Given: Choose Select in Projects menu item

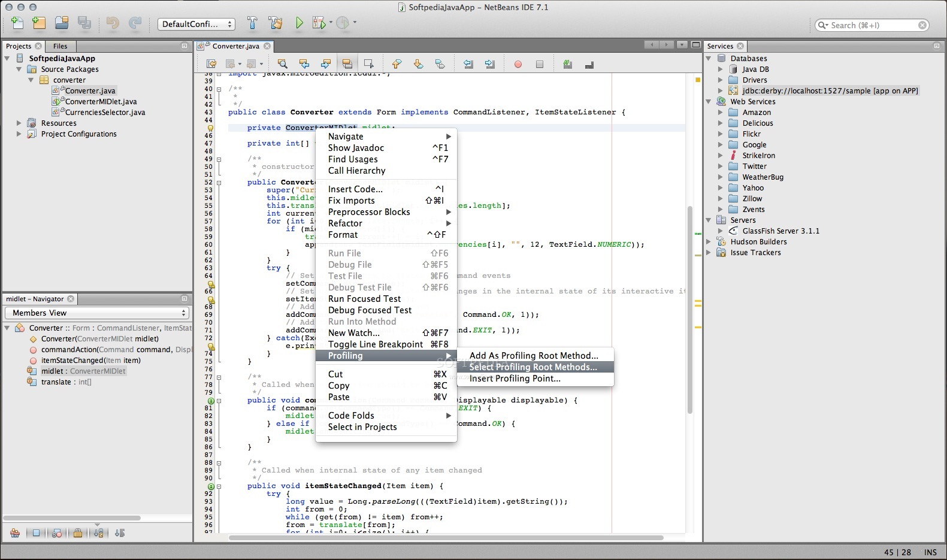Looking at the screenshot, I should click(x=386, y=427).
